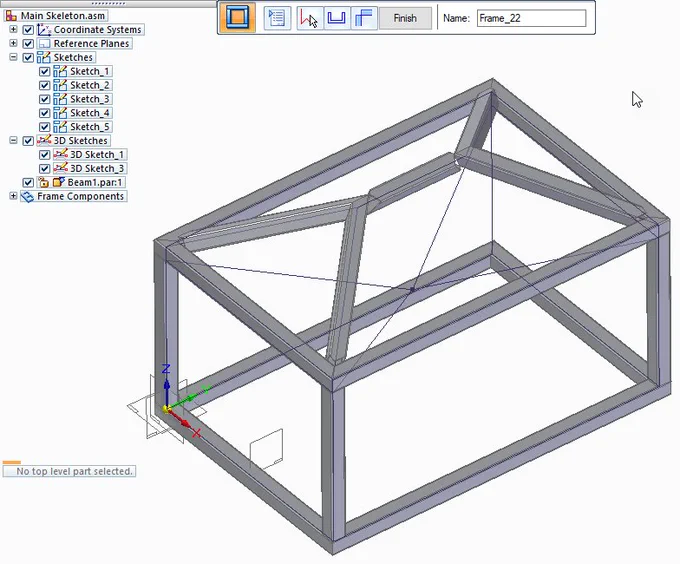Toggle the Sketch_5 checkbox

coord(45,127)
